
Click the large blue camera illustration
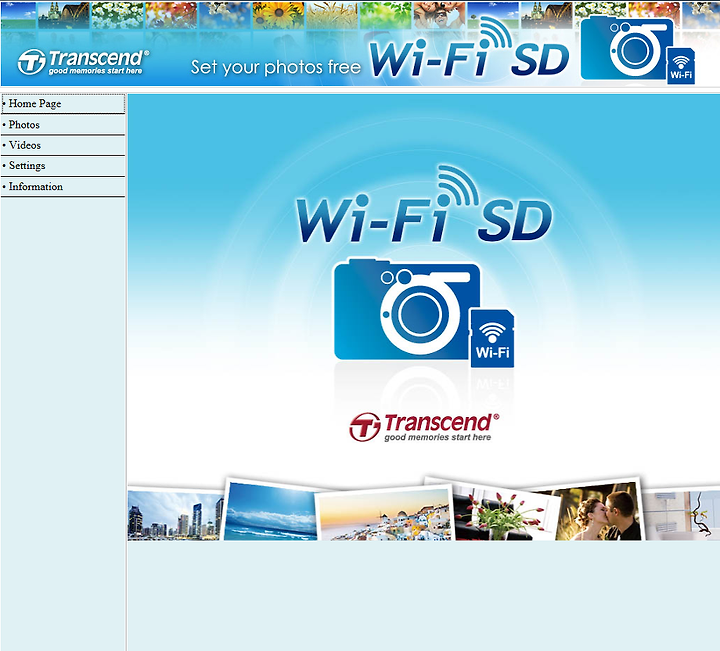pos(406,309)
